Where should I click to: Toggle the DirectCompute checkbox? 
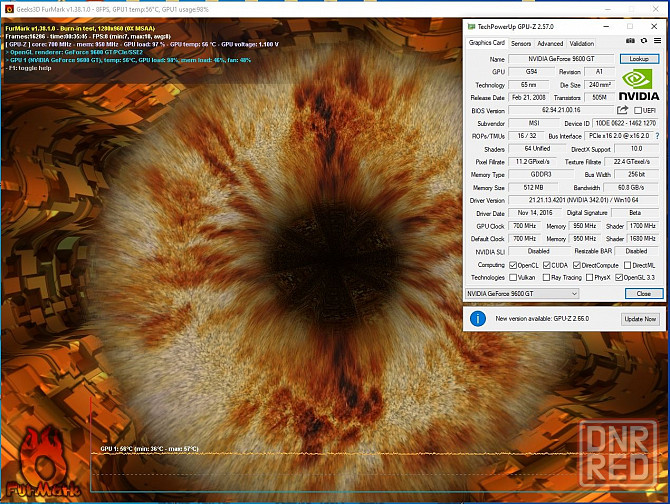[577, 265]
